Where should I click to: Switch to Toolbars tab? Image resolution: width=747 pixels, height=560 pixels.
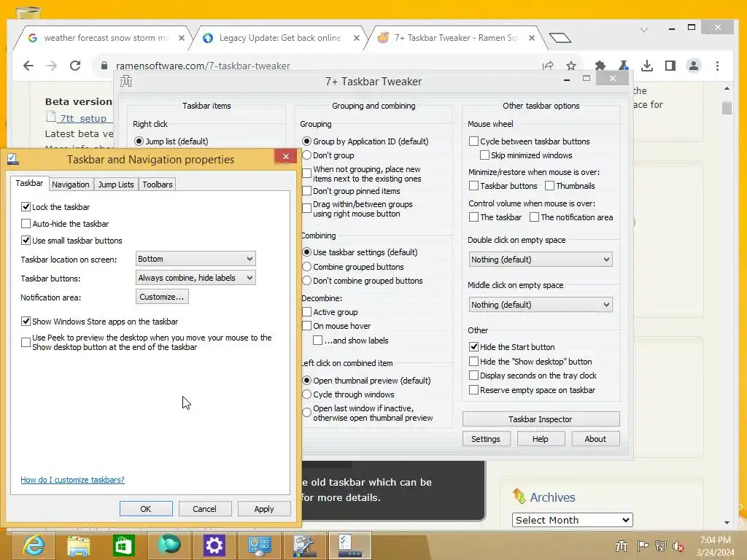[x=158, y=184]
